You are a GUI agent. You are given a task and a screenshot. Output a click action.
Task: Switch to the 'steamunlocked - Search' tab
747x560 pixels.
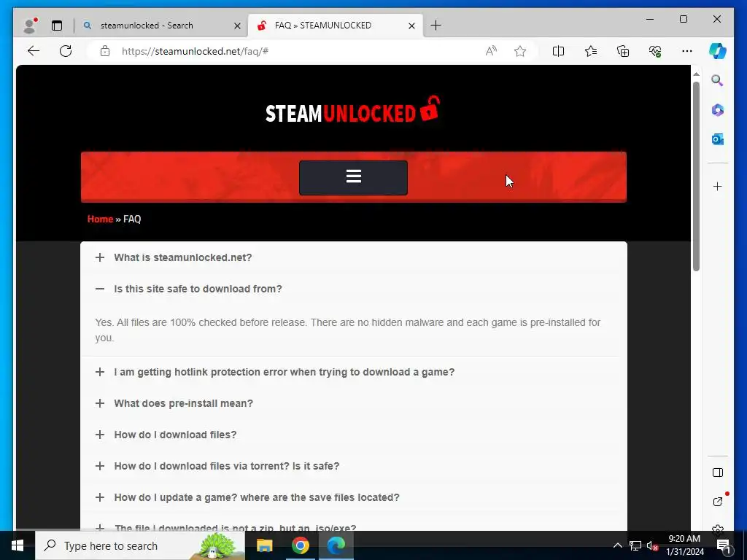point(160,26)
